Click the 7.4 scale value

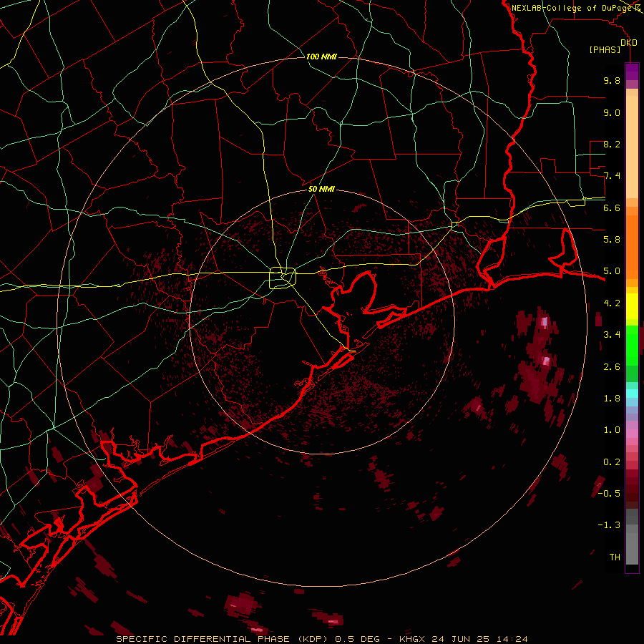(x=612, y=176)
